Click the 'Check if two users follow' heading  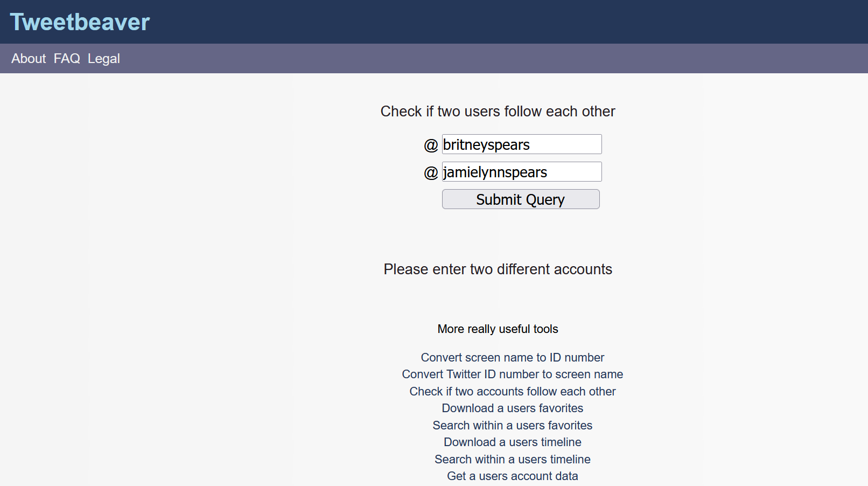click(x=498, y=112)
